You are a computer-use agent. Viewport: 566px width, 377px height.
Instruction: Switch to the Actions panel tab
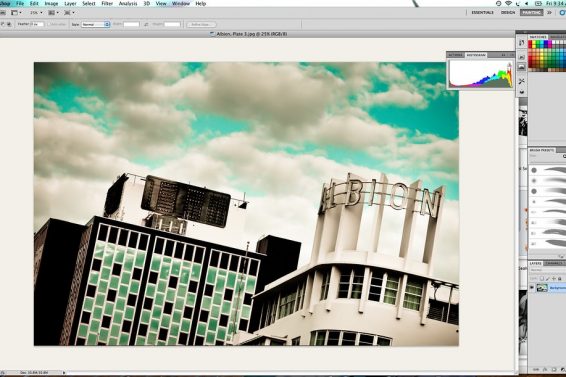coord(456,55)
